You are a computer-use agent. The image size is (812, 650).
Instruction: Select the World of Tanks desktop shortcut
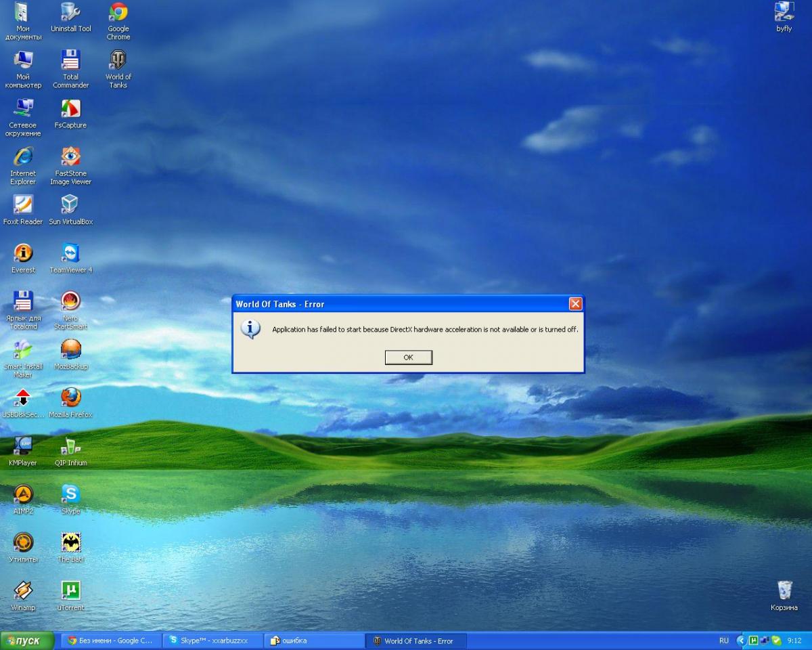[118, 69]
